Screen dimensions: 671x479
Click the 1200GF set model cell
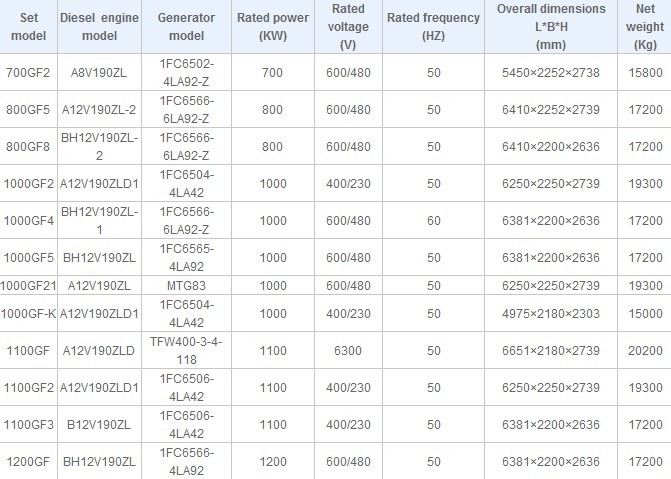pos(26,461)
